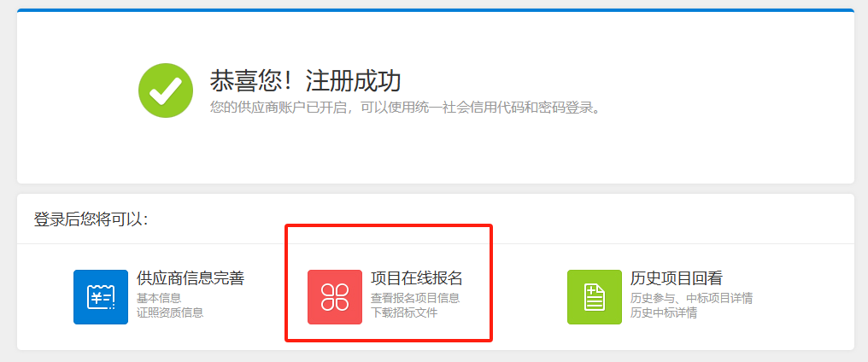
Task: Select the 项目在线报名 title
Action: (x=417, y=277)
